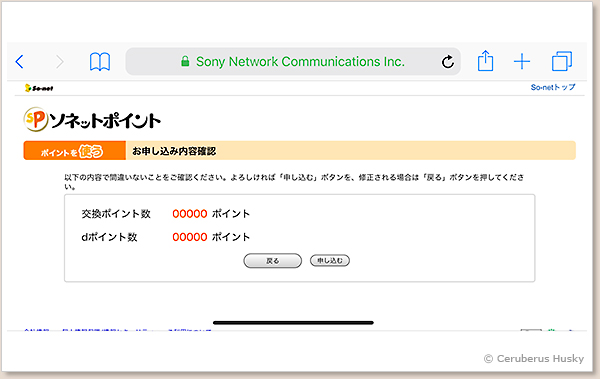Image resolution: width=600 pixels, height=379 pixels.
Task: Click the 戻る button
Action: point(272,261)
